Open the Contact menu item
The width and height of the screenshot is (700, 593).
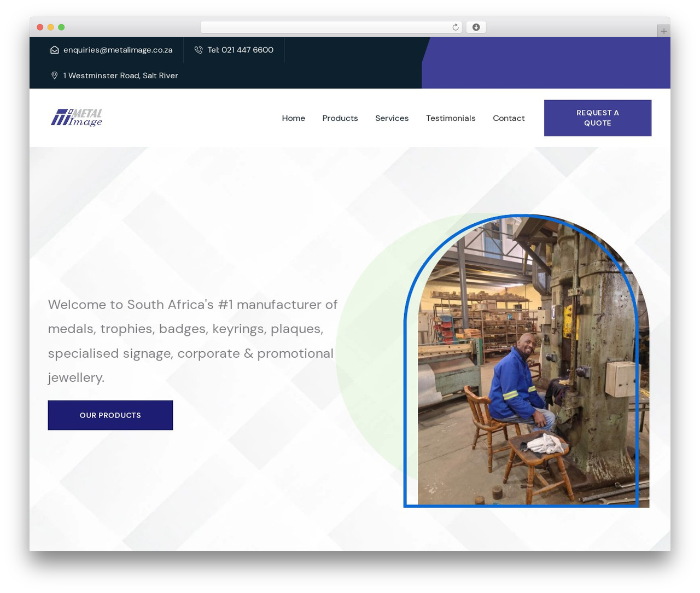pos(509,118)
